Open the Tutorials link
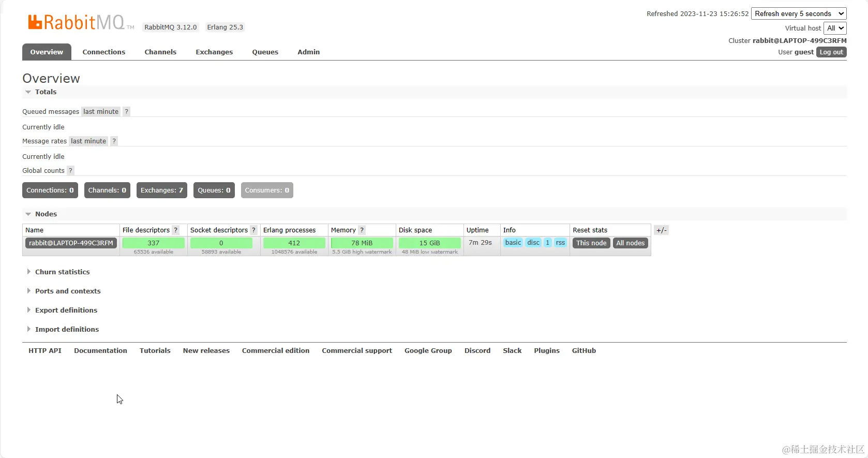 pos(155,350)
